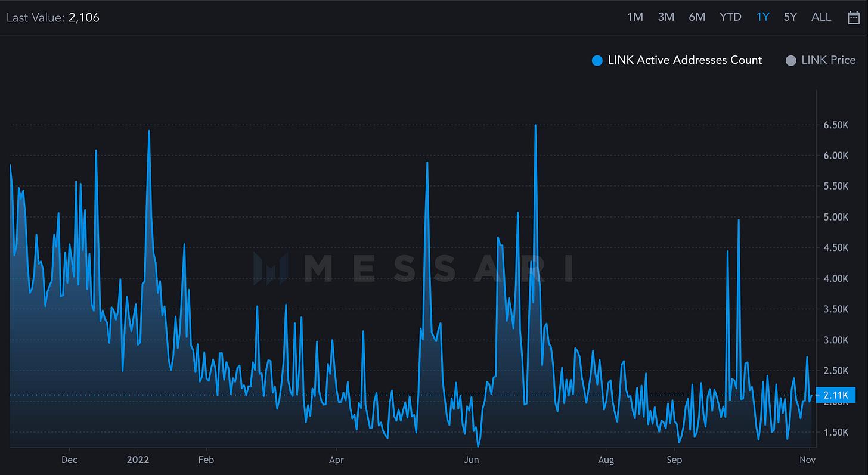Select the 1M time range

click(x=635, y=17)
